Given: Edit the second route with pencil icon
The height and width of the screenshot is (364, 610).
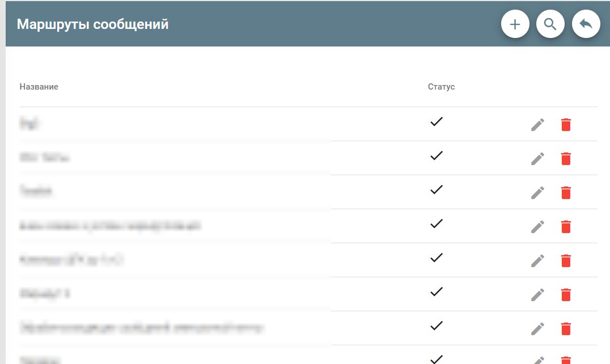Looking at the screenshot, I should click(x=537, y=159).
